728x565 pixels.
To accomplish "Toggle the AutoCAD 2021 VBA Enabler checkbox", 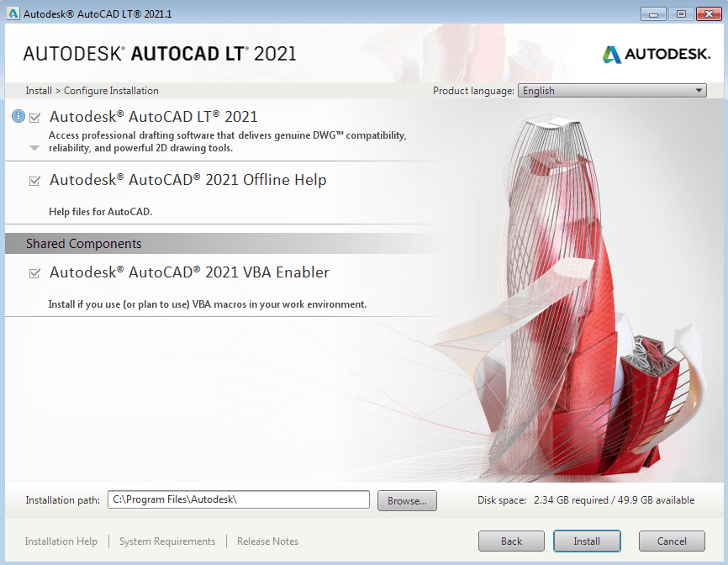I will [x=34, y=273].
